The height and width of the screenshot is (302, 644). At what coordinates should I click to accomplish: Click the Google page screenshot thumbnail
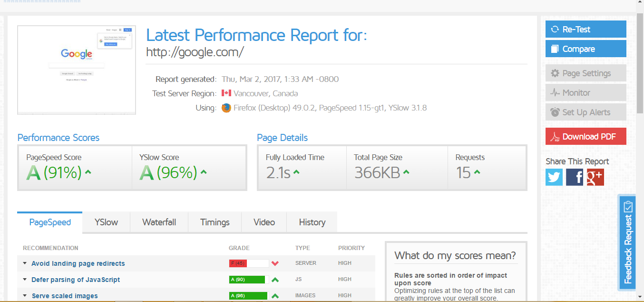click(77, 70)
